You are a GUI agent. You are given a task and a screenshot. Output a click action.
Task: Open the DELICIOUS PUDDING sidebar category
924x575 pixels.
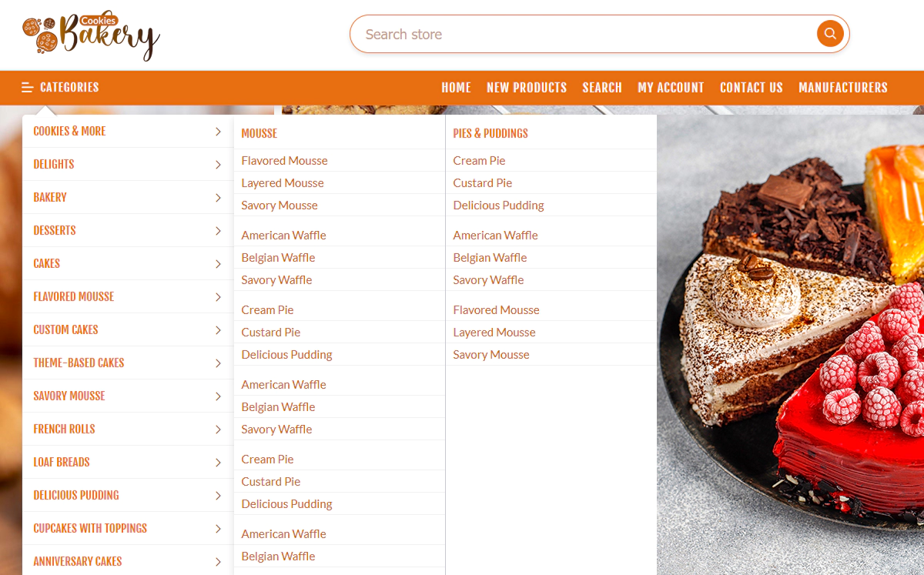click(76, 495)
